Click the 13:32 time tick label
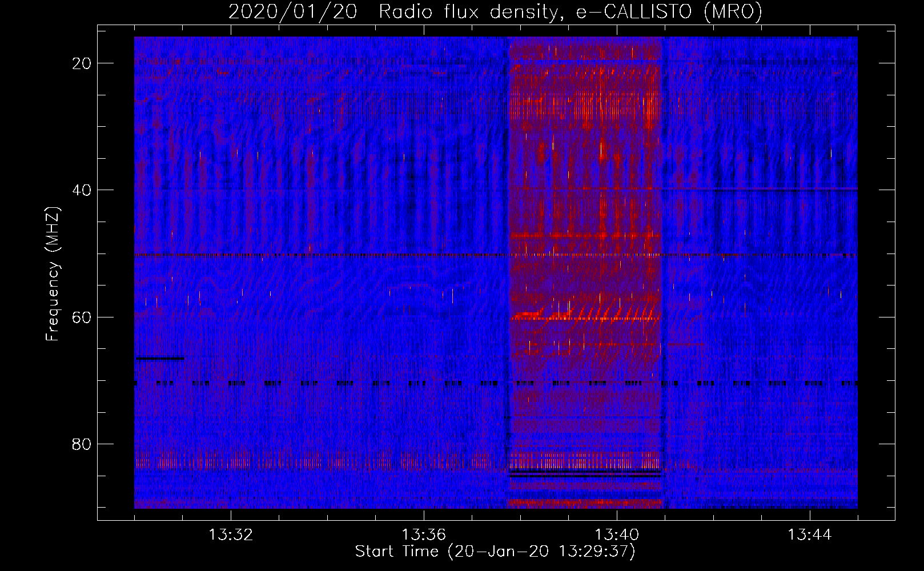 231,535
